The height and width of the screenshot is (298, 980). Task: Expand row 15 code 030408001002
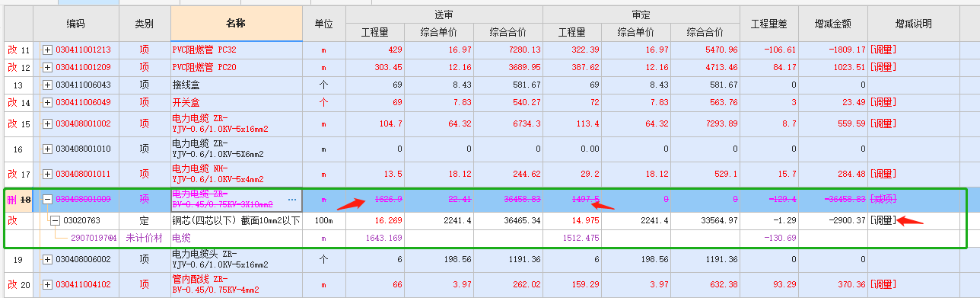(47, 123)
